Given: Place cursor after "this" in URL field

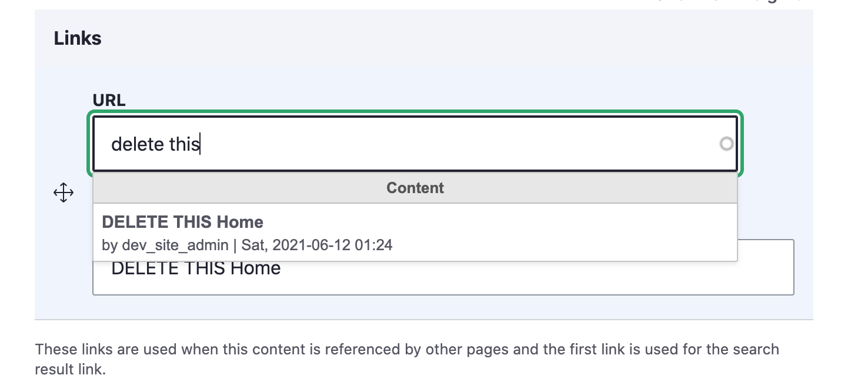Looking at the screenshot, I should point(201,144).
